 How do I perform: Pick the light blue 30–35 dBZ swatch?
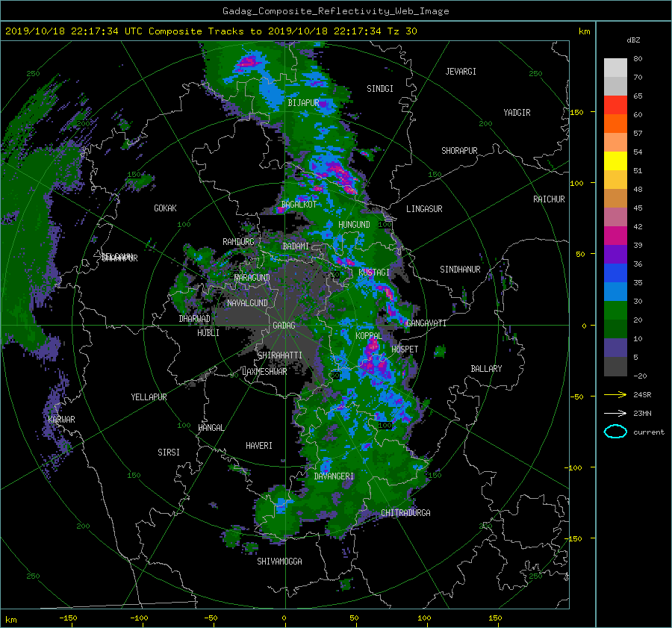[615, 291]
